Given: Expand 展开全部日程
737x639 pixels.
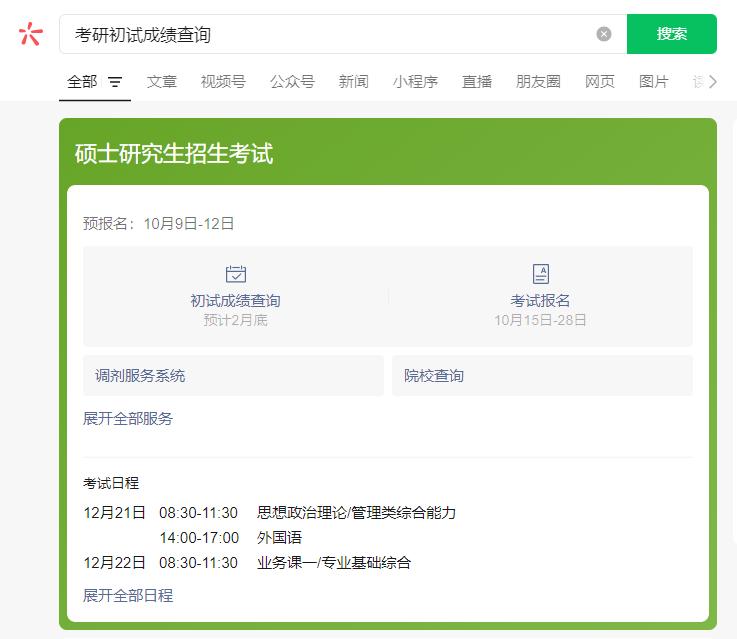Looking at the screenshot, I should click(x=128, y=595).
